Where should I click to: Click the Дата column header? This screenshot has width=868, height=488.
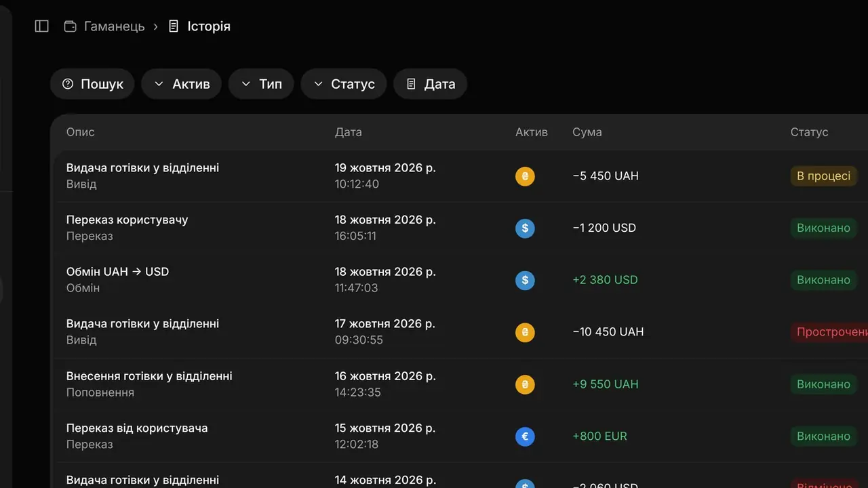tap(349, 132)
